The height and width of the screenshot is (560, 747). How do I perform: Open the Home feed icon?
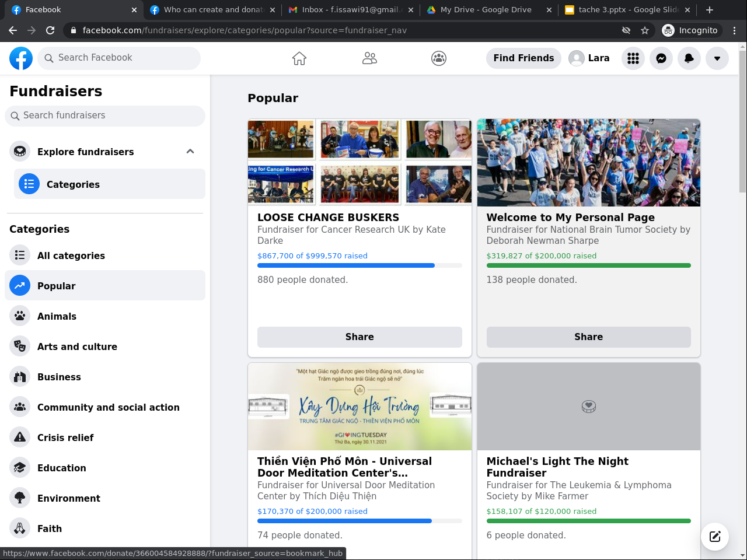[x=299, y=58]
